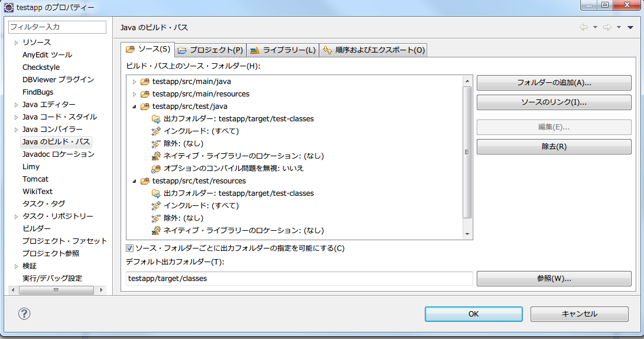This screenshot has width=644, height=339.
Task: Select プロジェクト・ファセット in sidebar
Action: pos(64,241)
